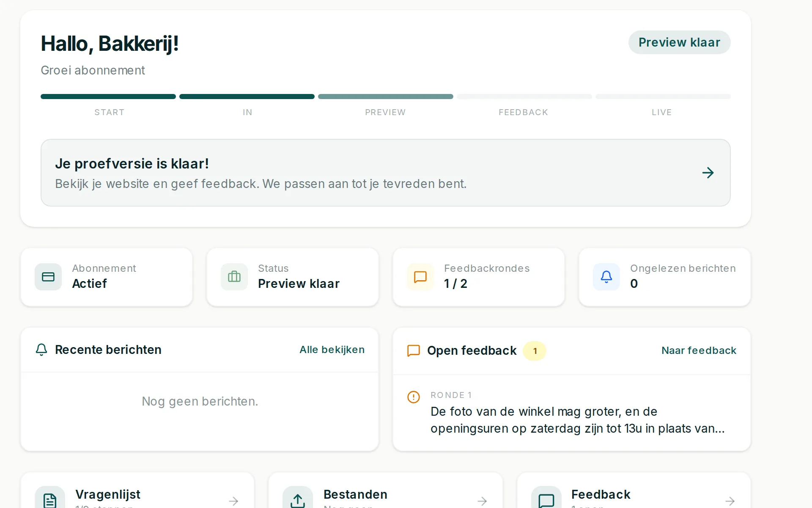812x508 pixels.
Task: Open the 'Je proefversie is klaar!' banner
Action: click(x=386, y=173)
